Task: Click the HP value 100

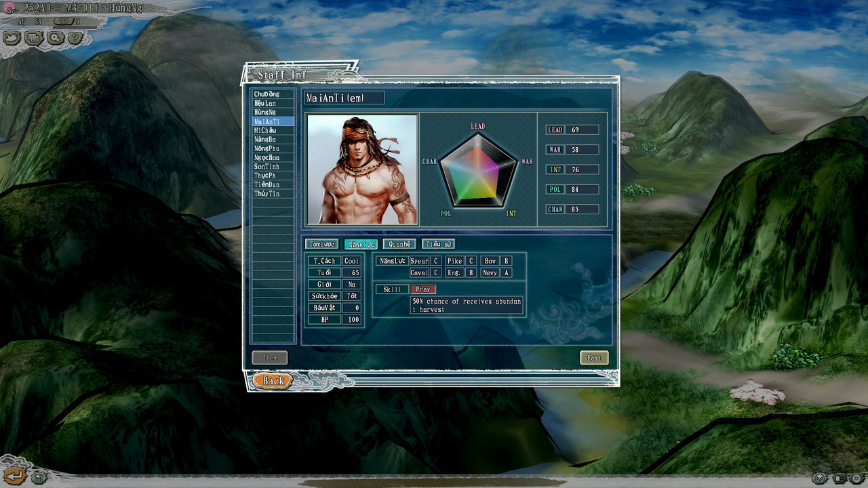Action: point(351,319)
